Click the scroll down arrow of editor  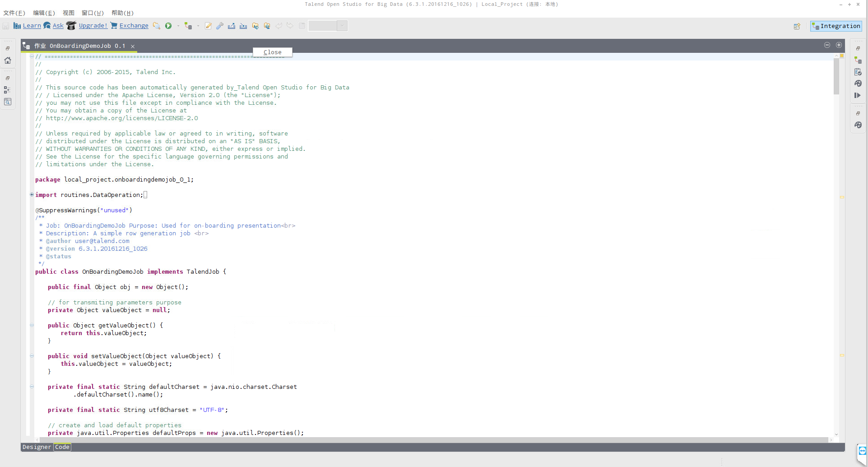click(836, 434)
